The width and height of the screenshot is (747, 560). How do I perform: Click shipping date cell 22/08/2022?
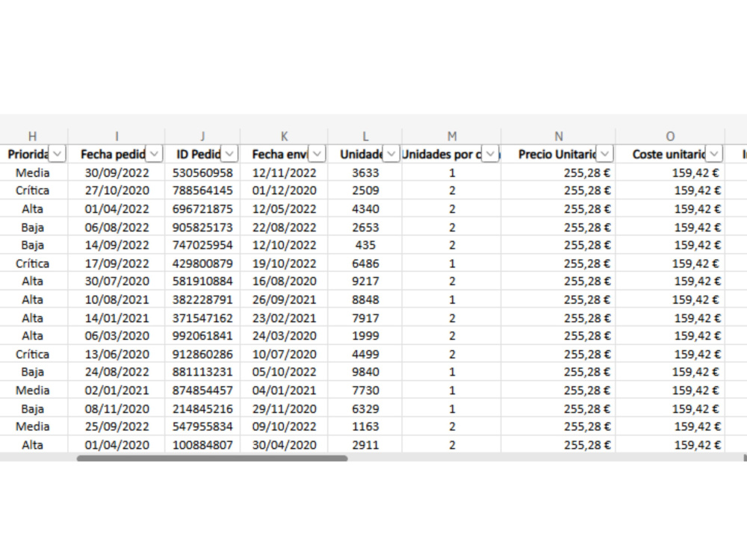tap(284, 227)
